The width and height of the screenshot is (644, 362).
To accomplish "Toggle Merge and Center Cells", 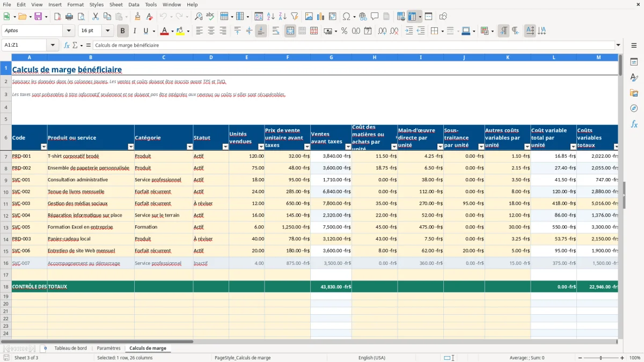I will click(x=290, y=31).
